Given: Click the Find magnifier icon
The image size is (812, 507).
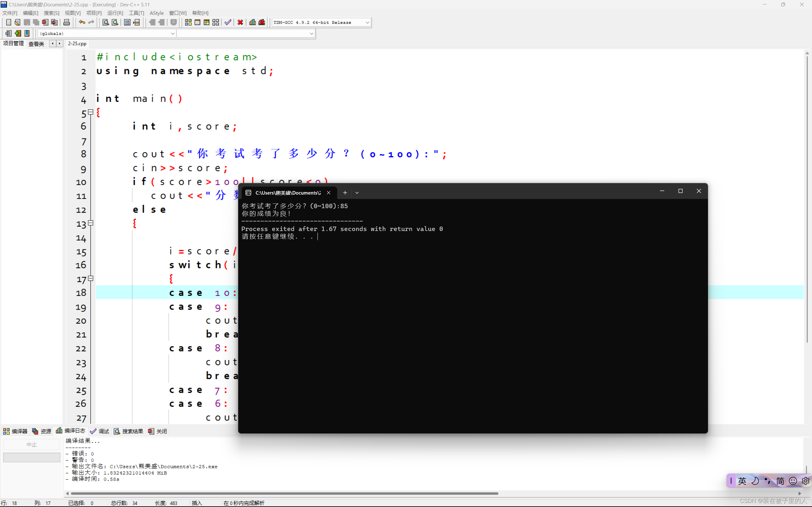Looking at the screenshot, I should (x=105, y=22).
